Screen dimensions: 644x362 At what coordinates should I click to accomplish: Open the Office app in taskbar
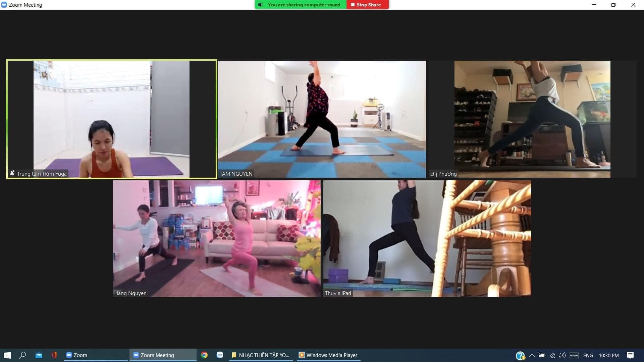tap(54, 355)
